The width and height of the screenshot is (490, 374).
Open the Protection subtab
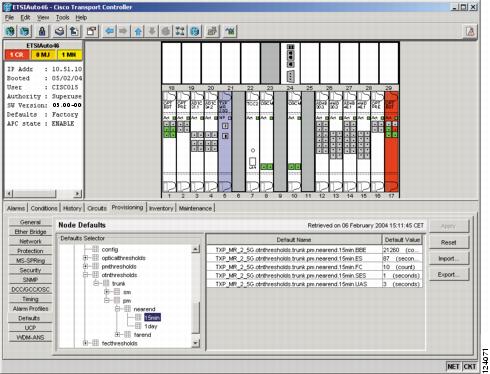pyautogui.click(x=30, y=251)
